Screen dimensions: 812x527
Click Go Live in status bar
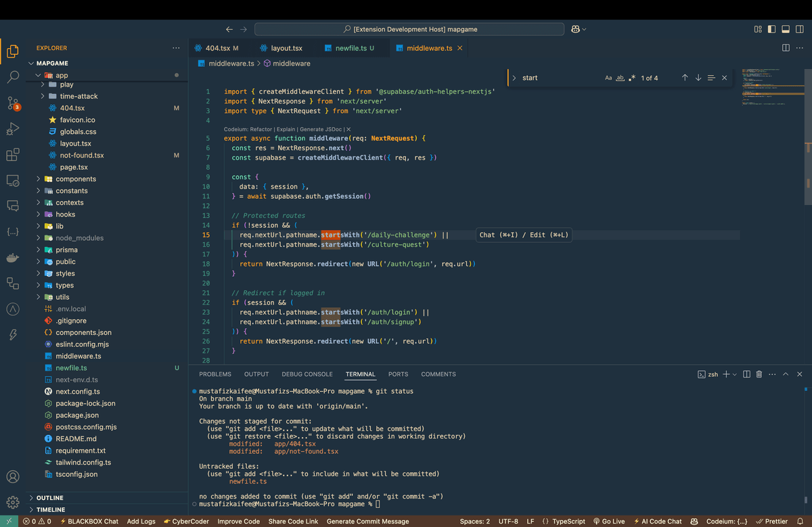pos(609,522)
